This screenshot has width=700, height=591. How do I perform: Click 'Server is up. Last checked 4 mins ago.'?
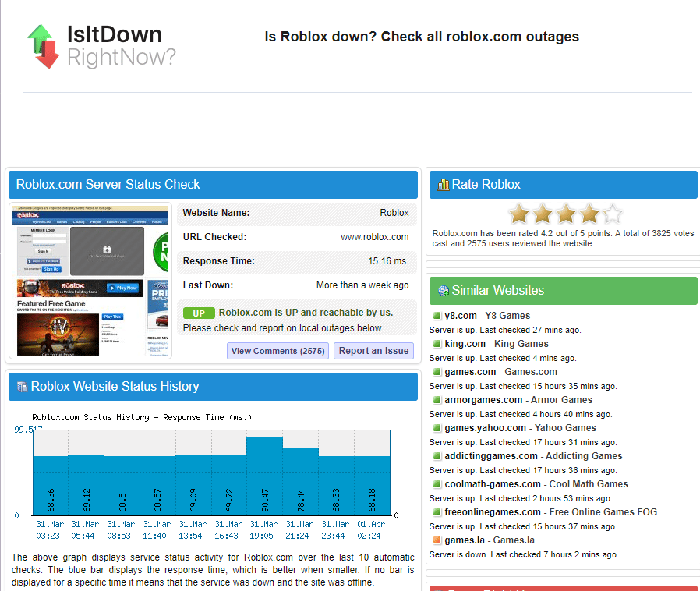(x=503, y=359)
